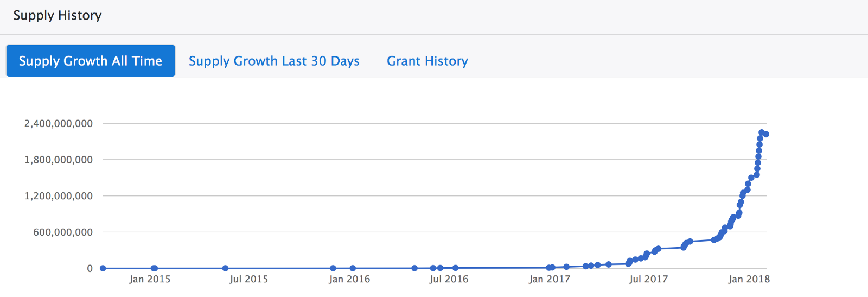Click the 1,800,000,000 y-axis label

(59, 160)
